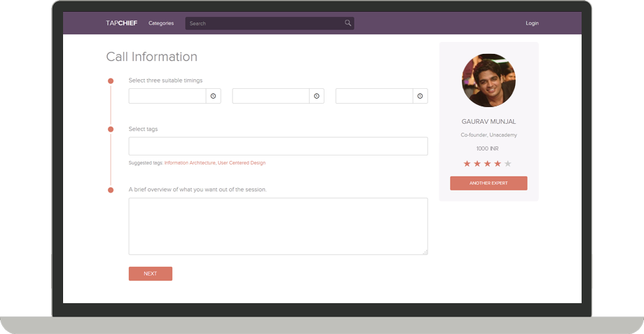Click the '1000 INR' price text

488,148
